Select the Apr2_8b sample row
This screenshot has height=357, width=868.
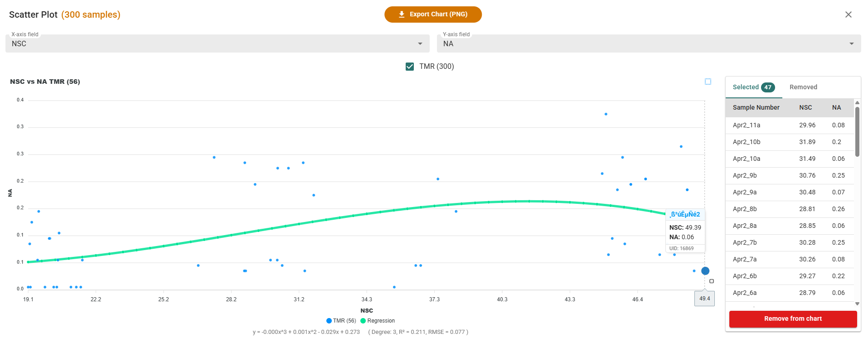coord(790,209)
